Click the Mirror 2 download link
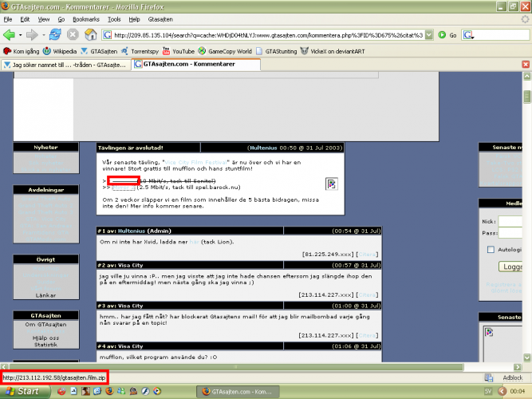The width and height of the screenshot is (532, 399). tap(124, 188)
